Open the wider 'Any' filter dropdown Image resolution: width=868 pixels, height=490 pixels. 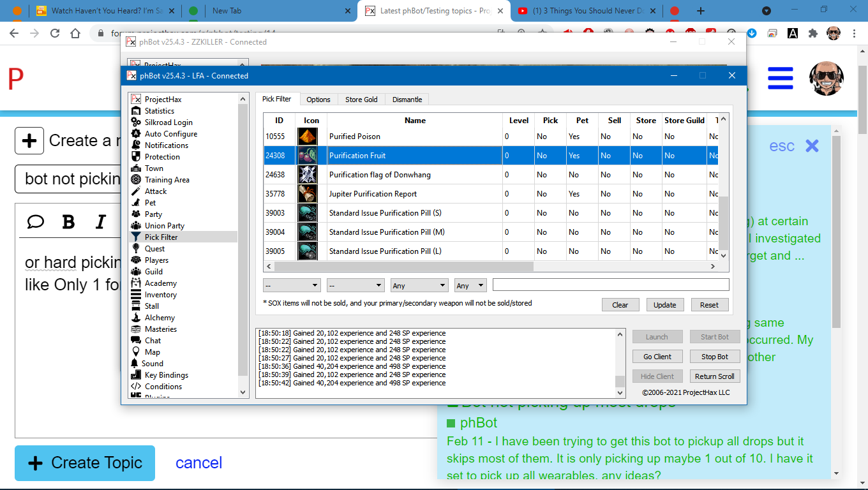point(419,285)
